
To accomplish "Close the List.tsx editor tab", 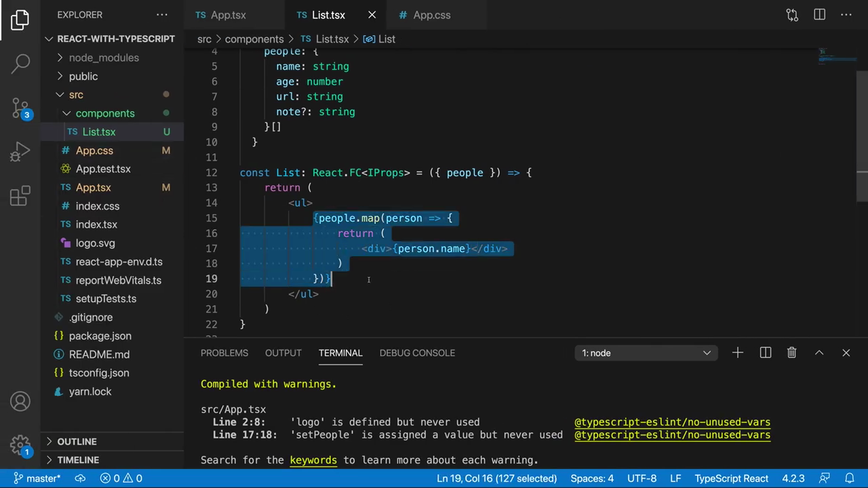I will pos(372,15).
